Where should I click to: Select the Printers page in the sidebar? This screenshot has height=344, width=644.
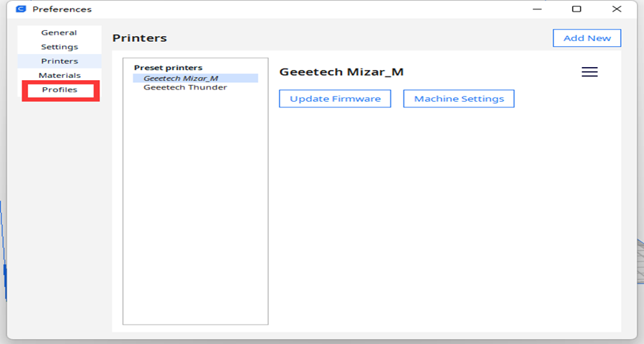(59, 61)
